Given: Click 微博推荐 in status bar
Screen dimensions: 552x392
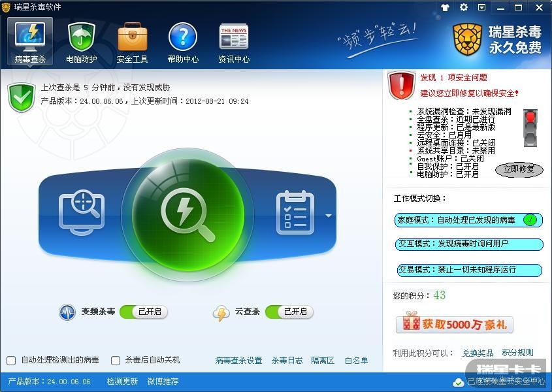Looking at the screenshot, I should tap(163, 382).
